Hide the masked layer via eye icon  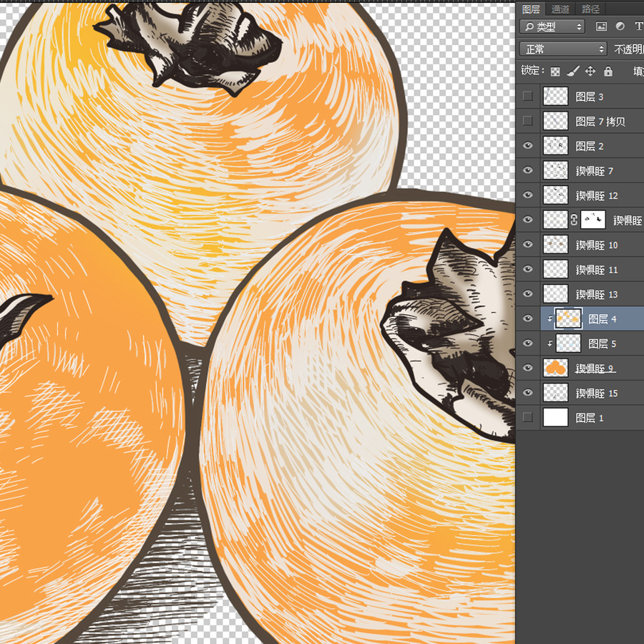(x=528, y=220)
